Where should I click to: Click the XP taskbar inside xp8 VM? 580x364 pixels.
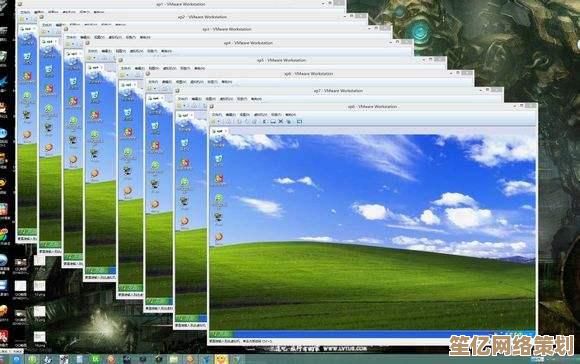point(372,334)
